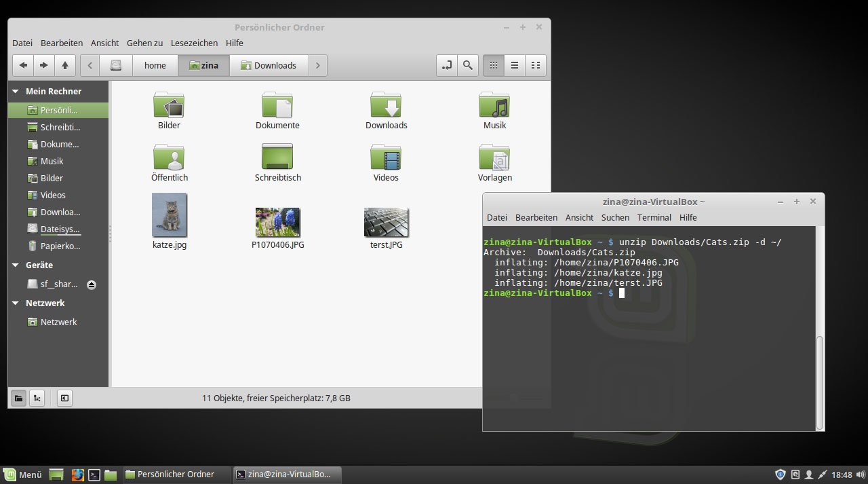Switch to list view in file manager
This screenshot has height=484, width=868.
pos(514,65)
